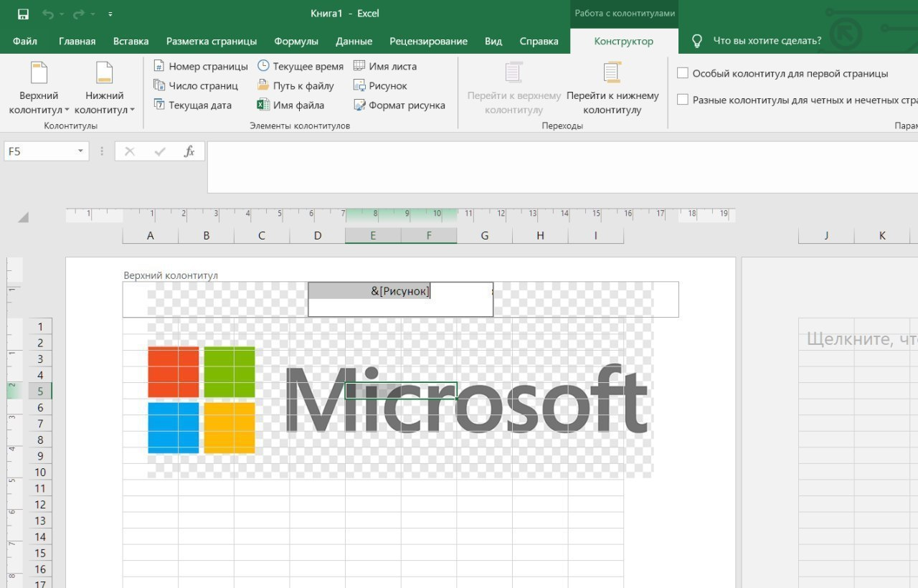Click the formula bar input field
The width and height of the screenshot is (918, 588).
click(562, 167)
